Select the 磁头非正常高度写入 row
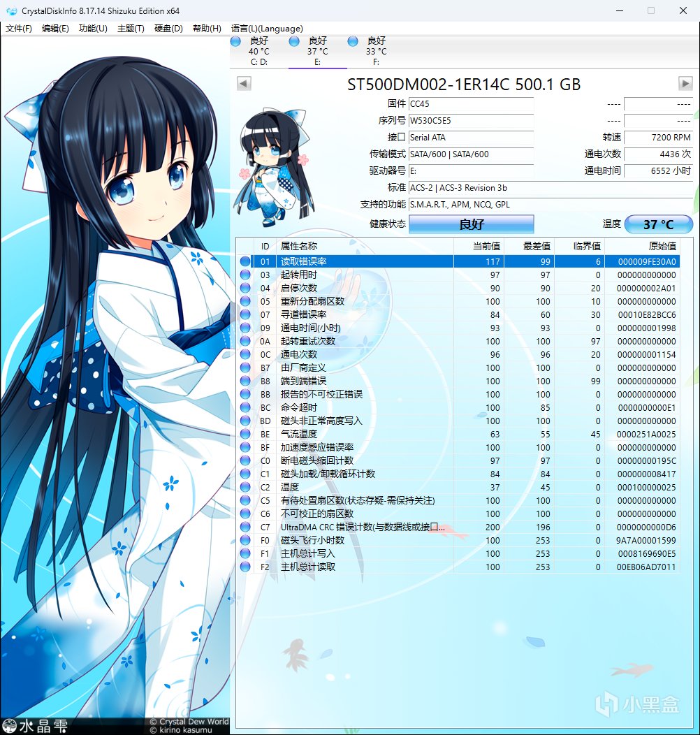Image resolution: width=700 pixels, height=735 pixels. (x=458, y=421)
